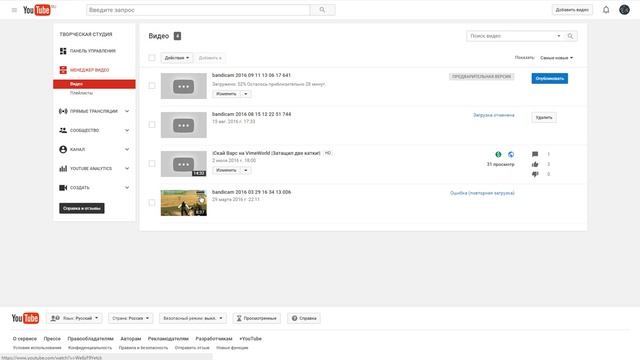Click the Ошибка (повторная загрузка) link

[482, 193]
